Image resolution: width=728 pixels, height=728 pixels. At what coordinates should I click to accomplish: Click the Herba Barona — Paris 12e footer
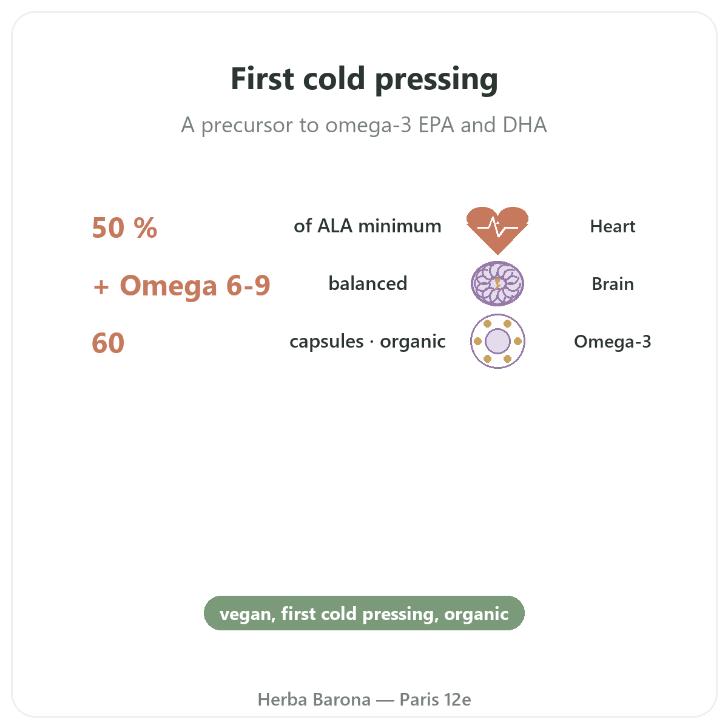[364, 699]
